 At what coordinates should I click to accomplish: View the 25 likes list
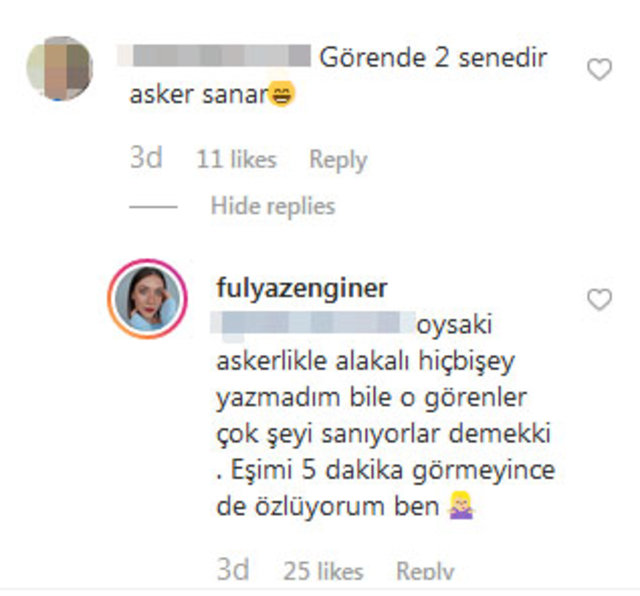click(323, 570)
